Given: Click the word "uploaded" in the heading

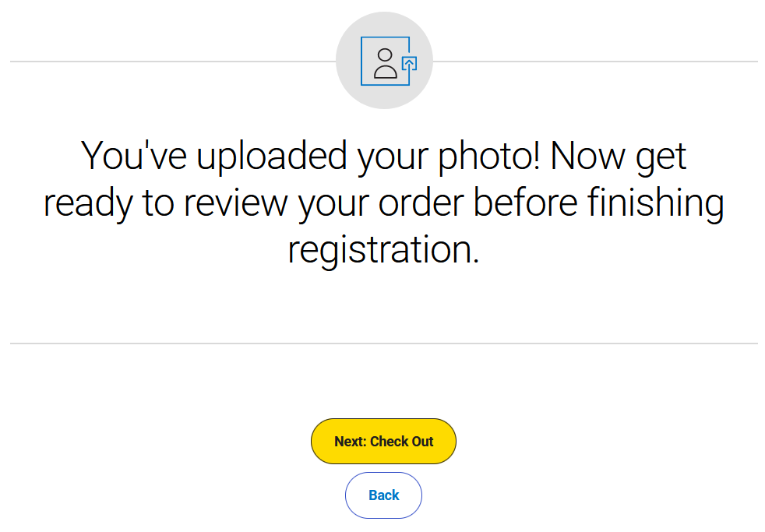Looking at the screenshot, I should (x=271, y=156).
